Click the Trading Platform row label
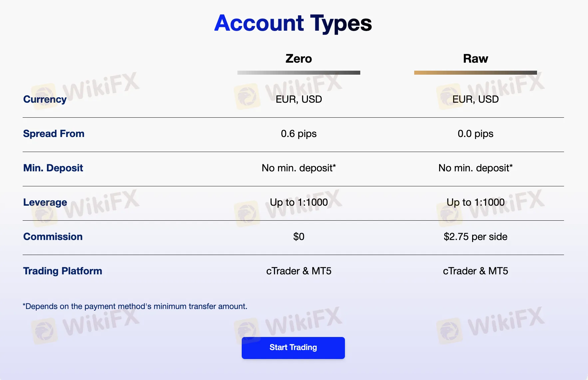 63,271
